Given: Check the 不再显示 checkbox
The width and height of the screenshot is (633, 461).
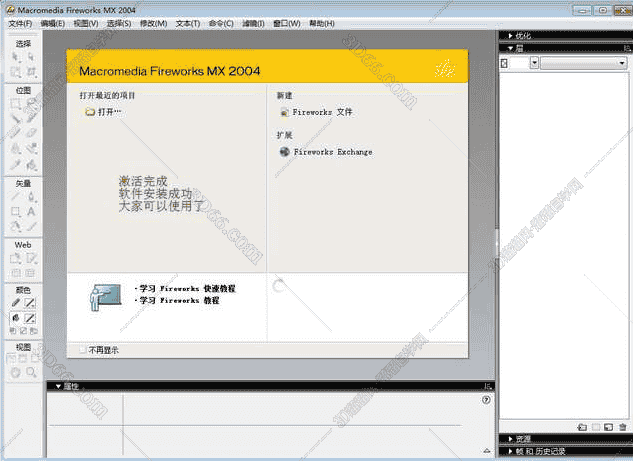Looking at the screenshot, I should [x=82, y=351].
